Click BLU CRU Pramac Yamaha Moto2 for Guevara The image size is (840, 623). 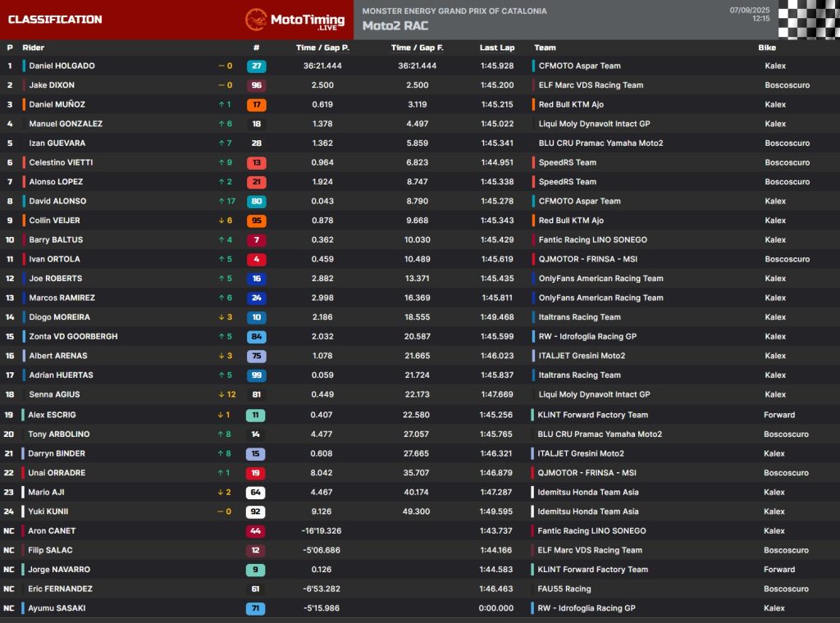tap(601, 143)
